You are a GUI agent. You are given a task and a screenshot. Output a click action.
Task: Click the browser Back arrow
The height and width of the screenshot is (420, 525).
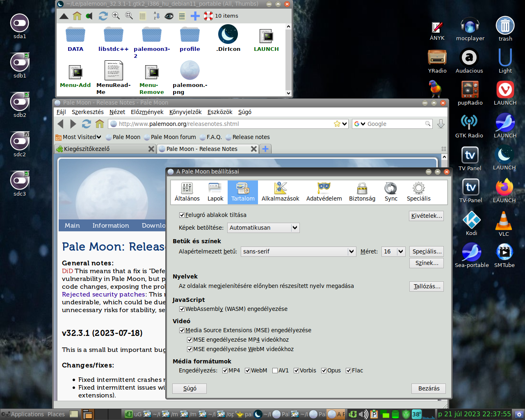[x=61, y=124]
